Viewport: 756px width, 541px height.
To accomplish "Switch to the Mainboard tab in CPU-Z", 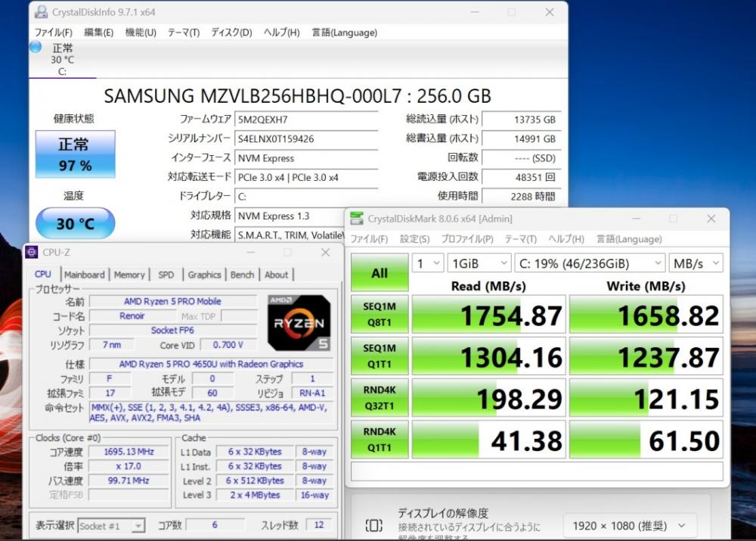I will (85, 275).
